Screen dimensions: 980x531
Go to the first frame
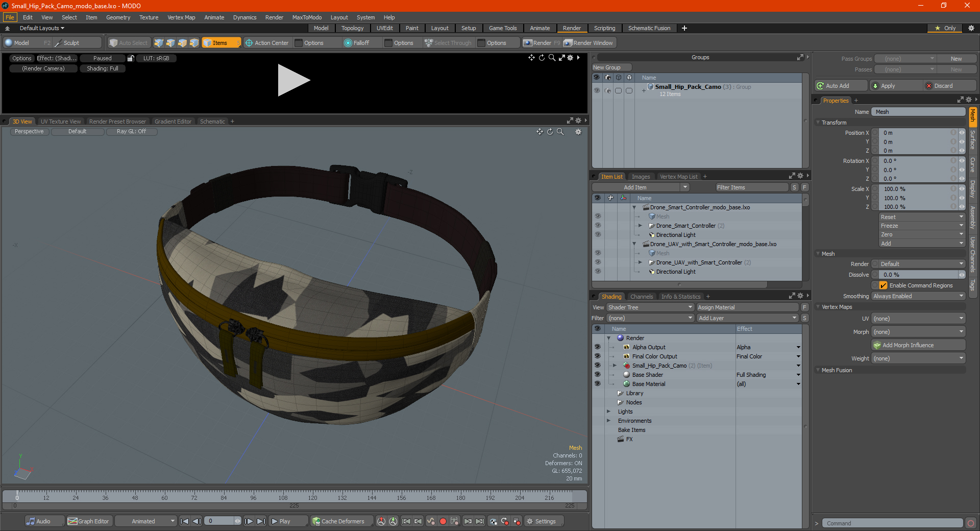(185, 521)
